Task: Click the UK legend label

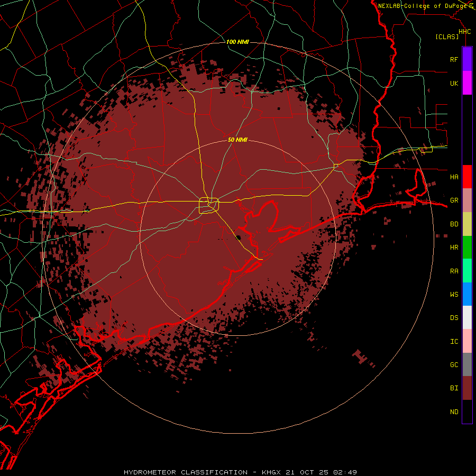Action: tap(454, 83)
